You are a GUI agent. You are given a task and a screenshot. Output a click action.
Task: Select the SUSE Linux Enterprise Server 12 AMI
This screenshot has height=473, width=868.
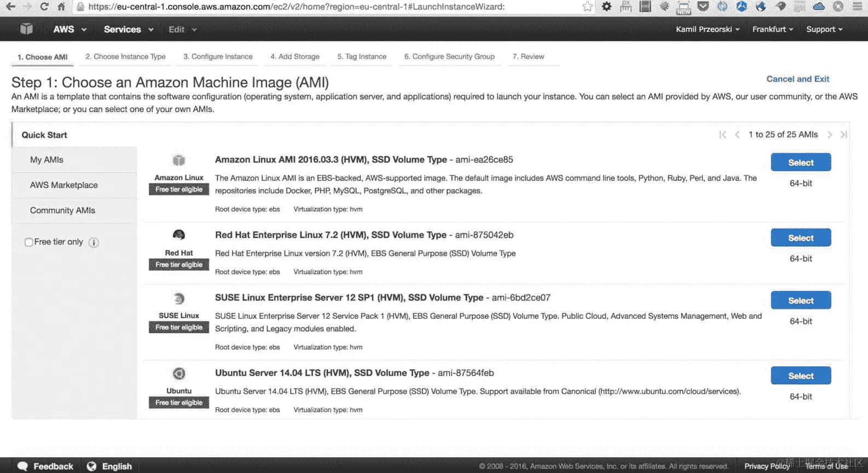[801, 300]
